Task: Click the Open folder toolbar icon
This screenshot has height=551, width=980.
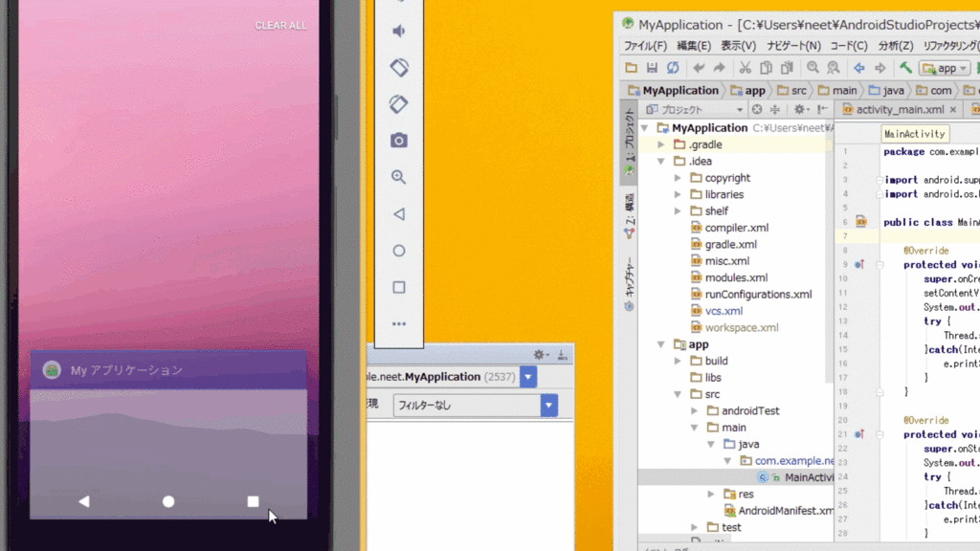Action: coord(632,68)
